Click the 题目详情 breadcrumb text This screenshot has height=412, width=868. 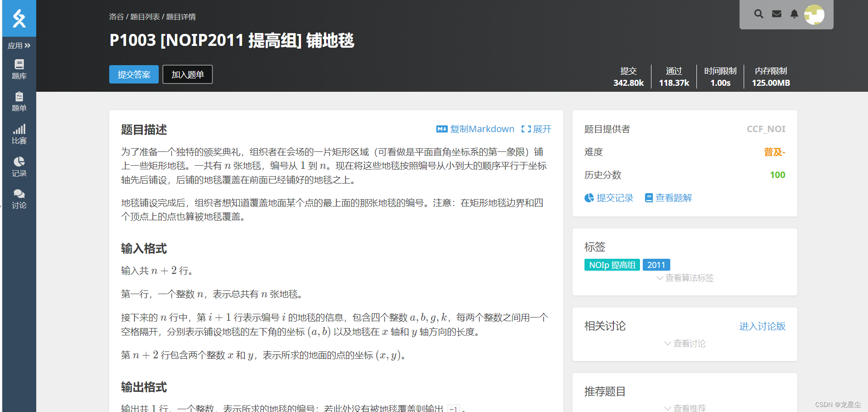(181, 17)
